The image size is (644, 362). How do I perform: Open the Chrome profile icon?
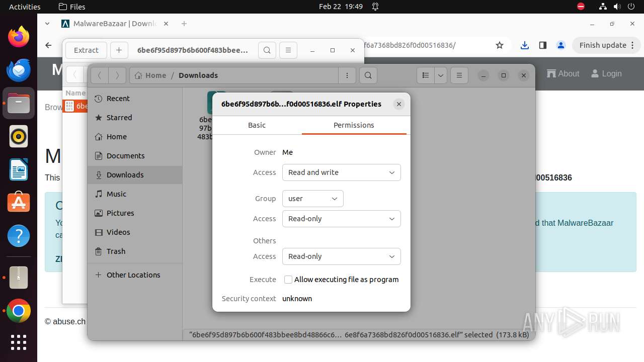[561, 45]
